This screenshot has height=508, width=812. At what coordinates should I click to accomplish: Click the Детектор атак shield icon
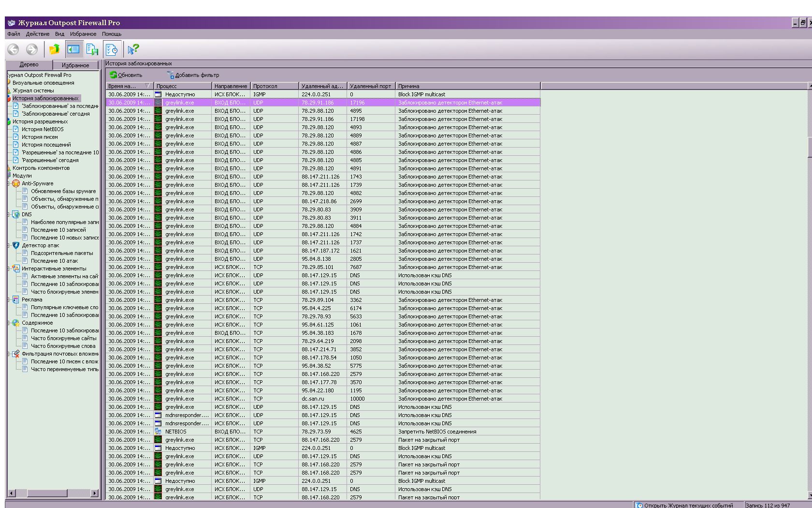click(x=16, y=245)
